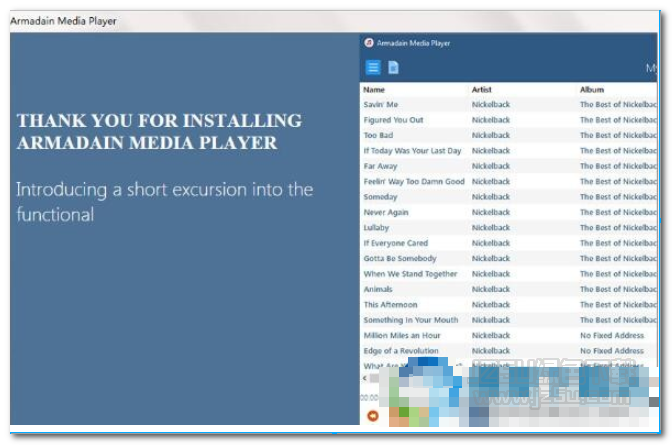Select the song Savin' Me
The width and height of the screenshot is (672, 445).
[x=381, y=104]
